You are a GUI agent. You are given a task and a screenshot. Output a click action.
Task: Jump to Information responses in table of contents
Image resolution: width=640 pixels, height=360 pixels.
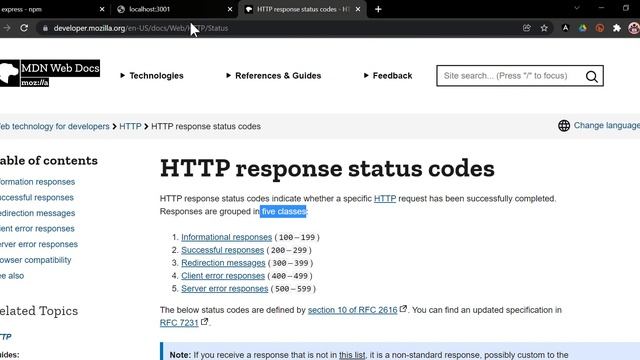coord(38,182)
